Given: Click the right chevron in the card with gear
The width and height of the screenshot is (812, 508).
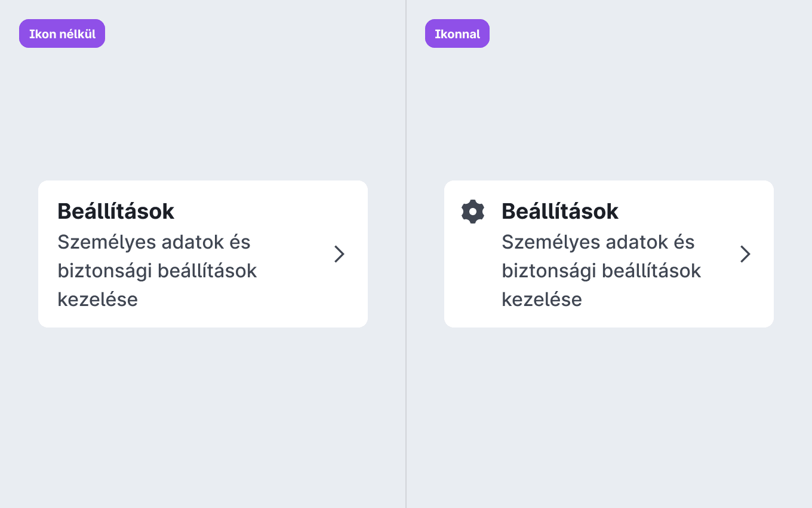Looking at the screenshot, I should (745, 254).
